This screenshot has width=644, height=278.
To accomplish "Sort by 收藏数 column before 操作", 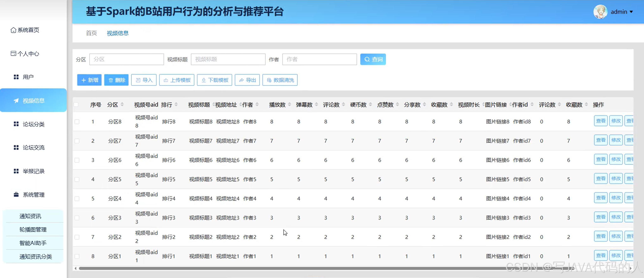I will pyautogui.click(x=587, y=105).
